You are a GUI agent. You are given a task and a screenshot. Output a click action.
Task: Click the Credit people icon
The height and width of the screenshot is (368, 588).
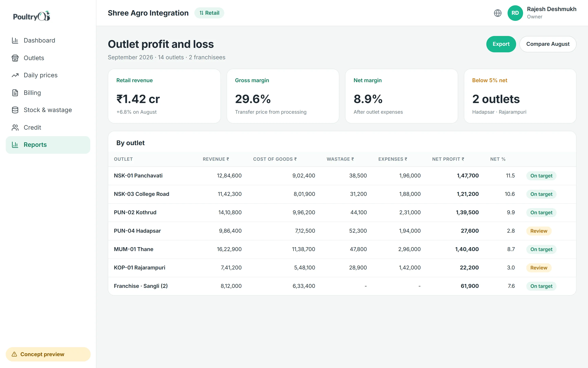[15, 128]
